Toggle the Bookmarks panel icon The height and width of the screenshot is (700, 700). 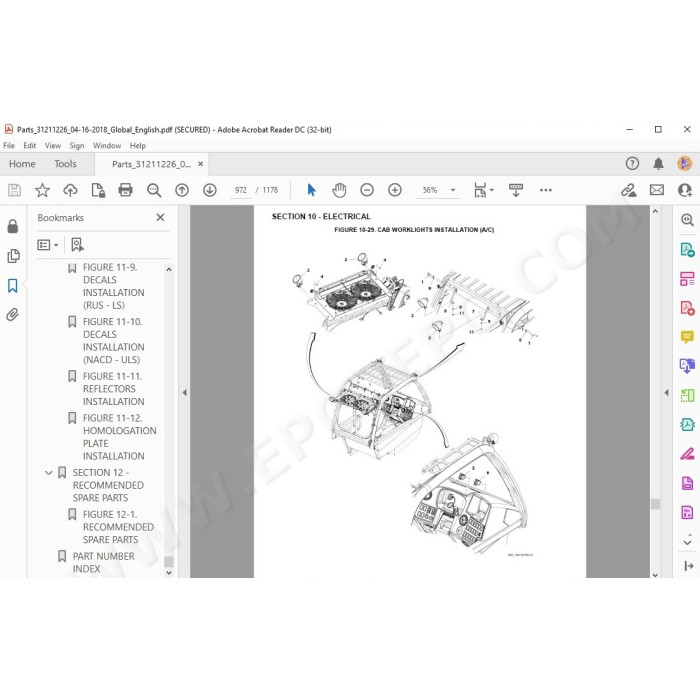pos(13,286)
